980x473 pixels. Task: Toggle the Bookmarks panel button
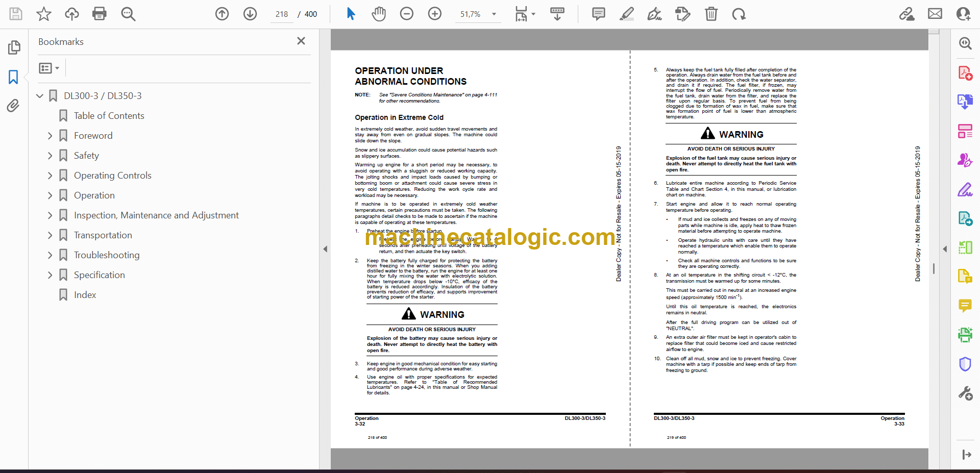tap(13, 77)
